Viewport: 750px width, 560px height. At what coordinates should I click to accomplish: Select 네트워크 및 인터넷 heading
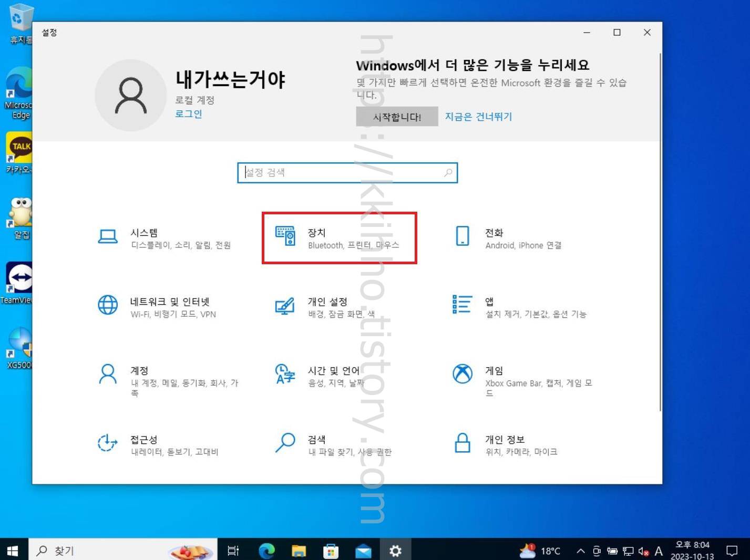[x=170, y=302]
